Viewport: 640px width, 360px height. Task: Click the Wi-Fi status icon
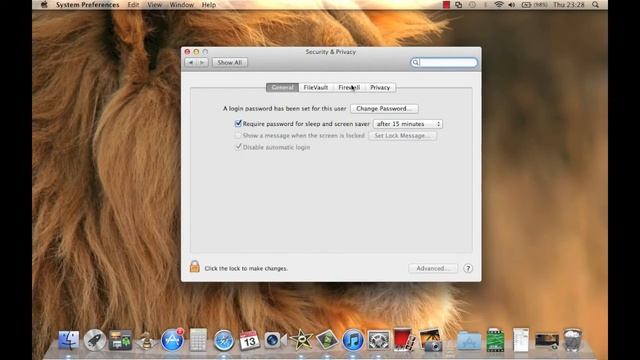pyautogui.click(x=499, y=5)
